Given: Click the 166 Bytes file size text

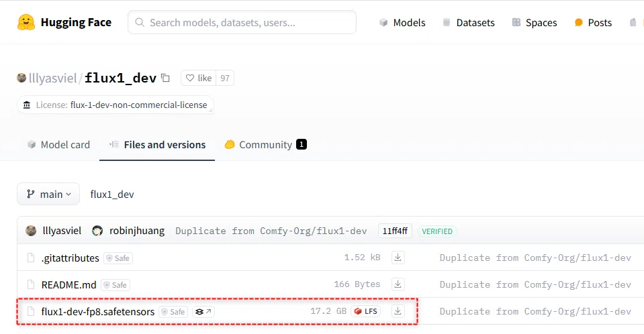Looking at the screenshot, I should (x=357, y=284).
